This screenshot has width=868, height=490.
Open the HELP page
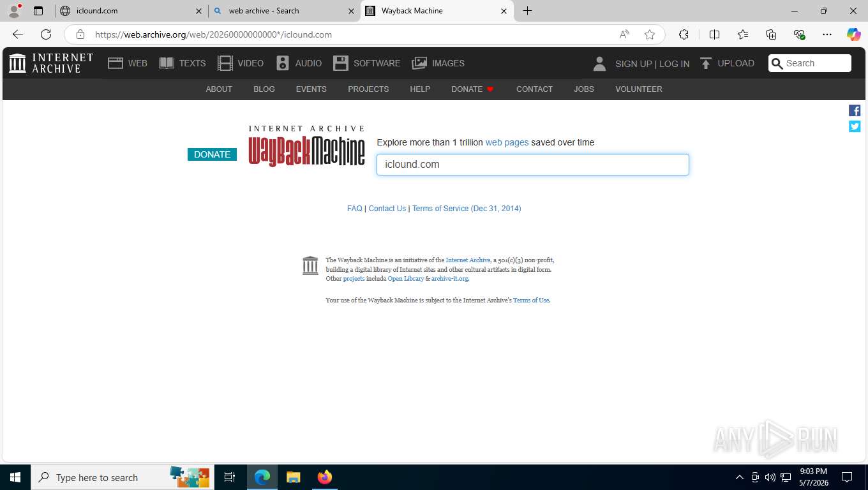coord(420,89)
